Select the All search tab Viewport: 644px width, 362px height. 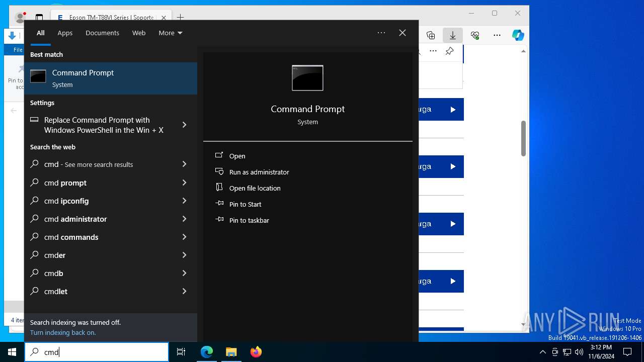tap(41, 33)
